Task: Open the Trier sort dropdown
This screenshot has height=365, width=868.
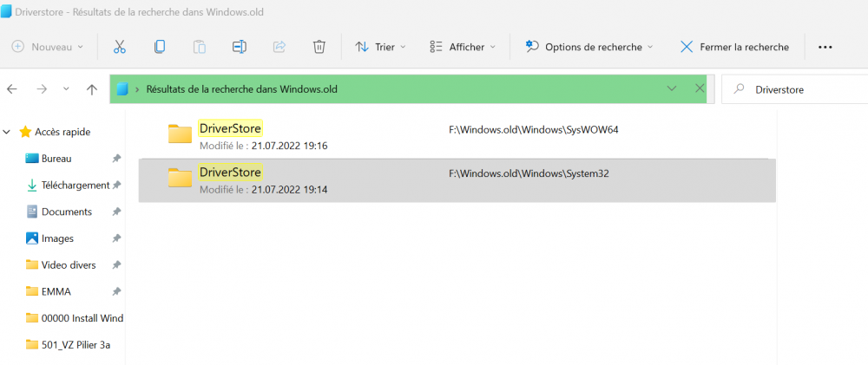Action: click(383, 47)
